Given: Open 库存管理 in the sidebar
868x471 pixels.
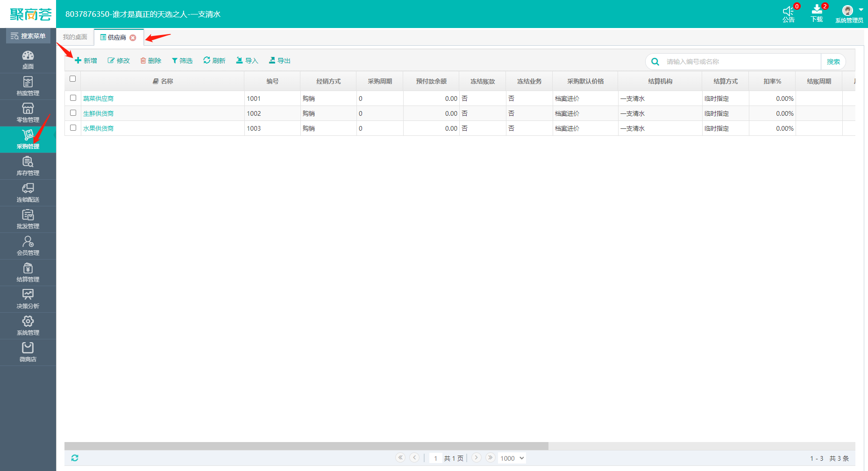Looking at the screenshot, I should click(28, 166).
